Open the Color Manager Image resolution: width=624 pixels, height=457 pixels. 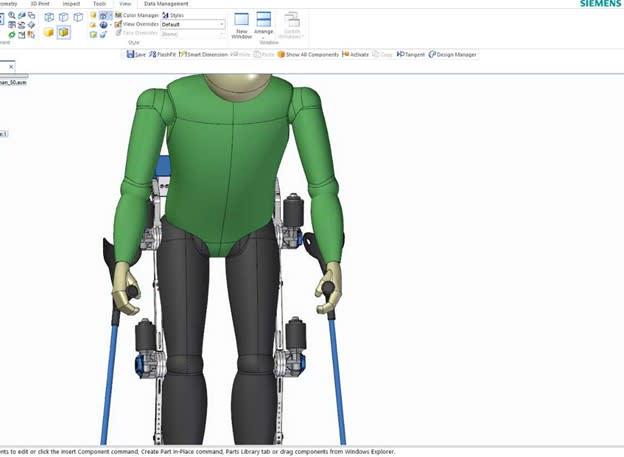click(x=137, y=15)
